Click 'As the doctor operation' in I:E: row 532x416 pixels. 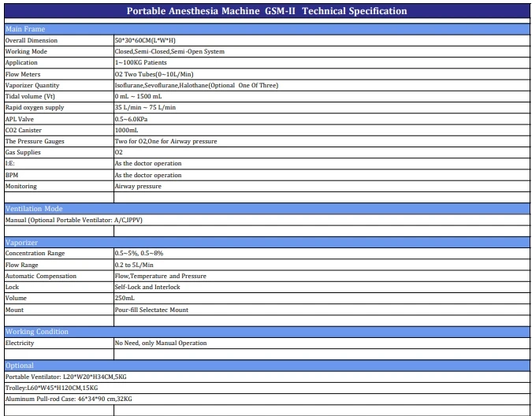tap(148, 163)
